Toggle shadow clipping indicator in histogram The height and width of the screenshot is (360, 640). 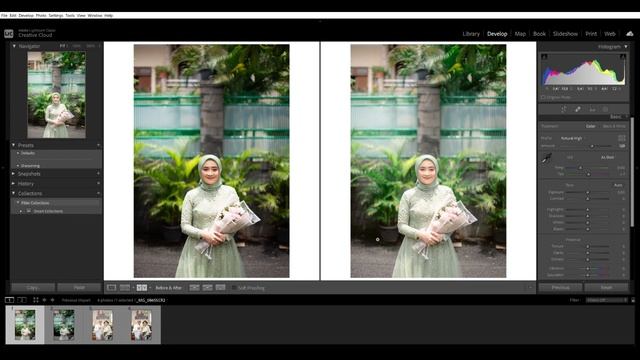tap(544, 57)
